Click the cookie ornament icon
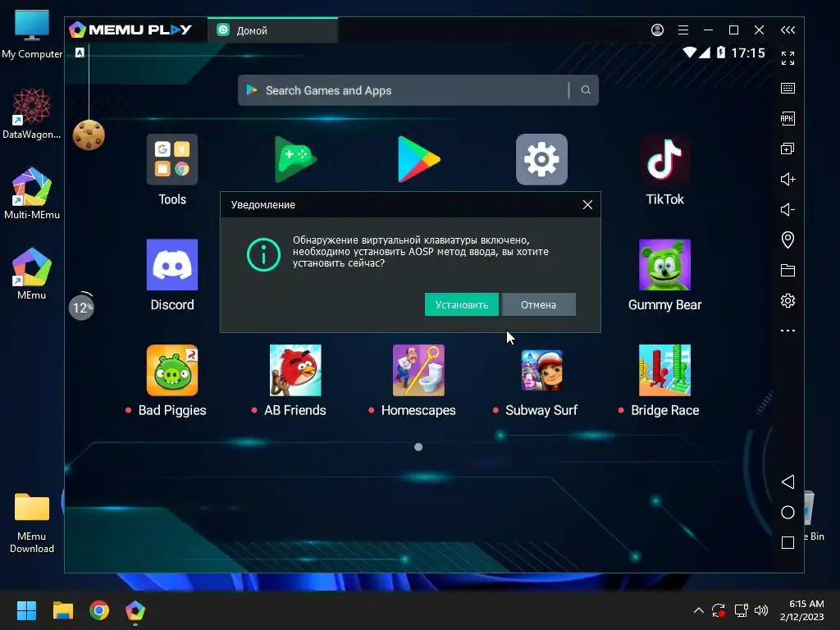840x630 pixels. pos(89,135)
